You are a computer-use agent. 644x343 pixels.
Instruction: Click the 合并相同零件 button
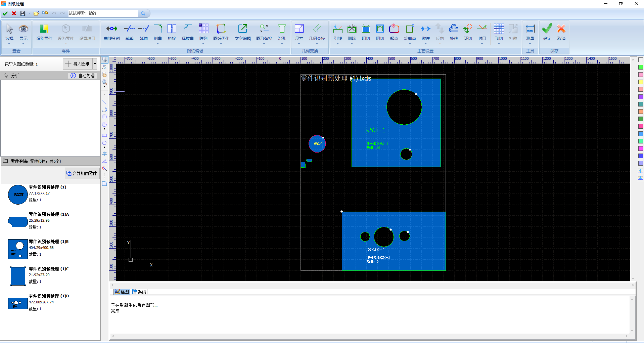click(82, 173)
